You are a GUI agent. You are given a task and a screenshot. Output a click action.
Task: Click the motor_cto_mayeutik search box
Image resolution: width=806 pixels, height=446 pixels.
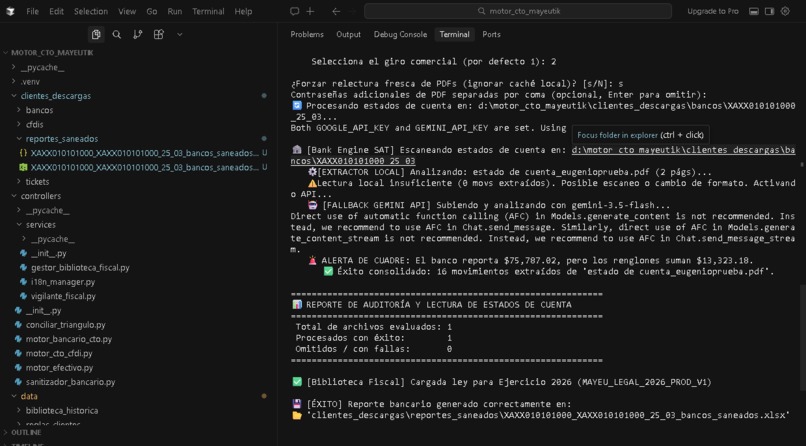[518, 11]
